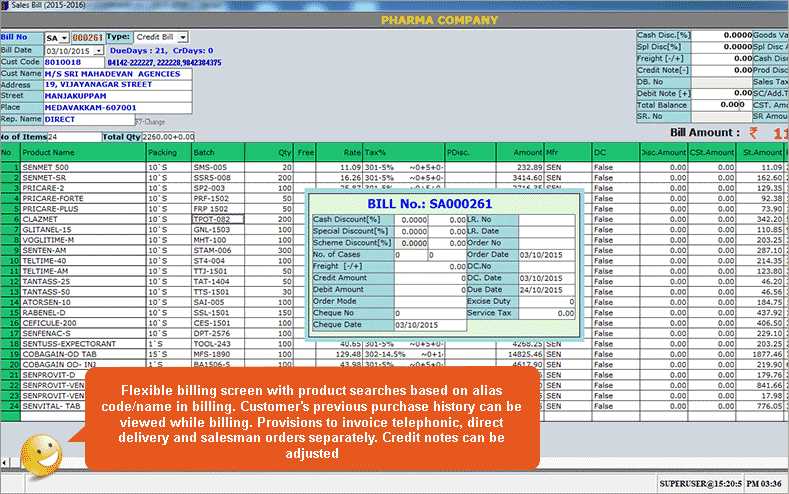
Task: Click the Excise Duty field
Action: (546, 301)
